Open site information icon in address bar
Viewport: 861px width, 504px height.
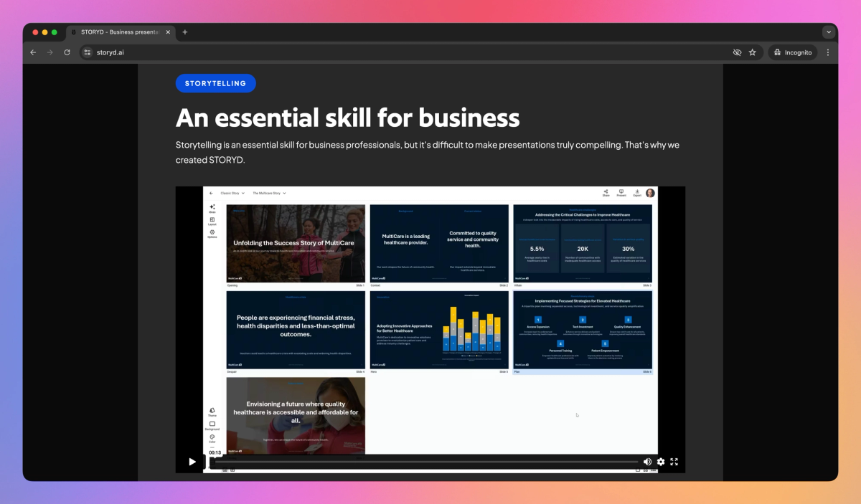(88, 52)
